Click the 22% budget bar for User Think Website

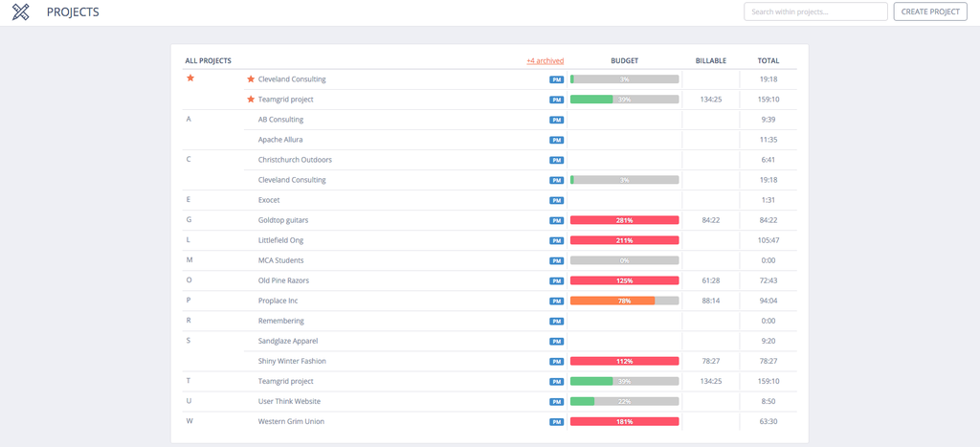click(x=624, y=401)
